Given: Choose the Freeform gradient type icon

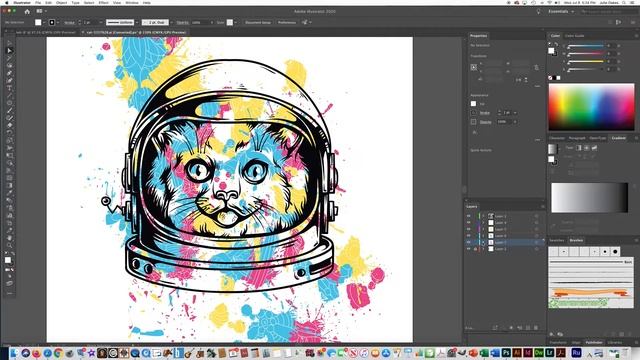Looking at the screenshot, I should tap(594, 148).
